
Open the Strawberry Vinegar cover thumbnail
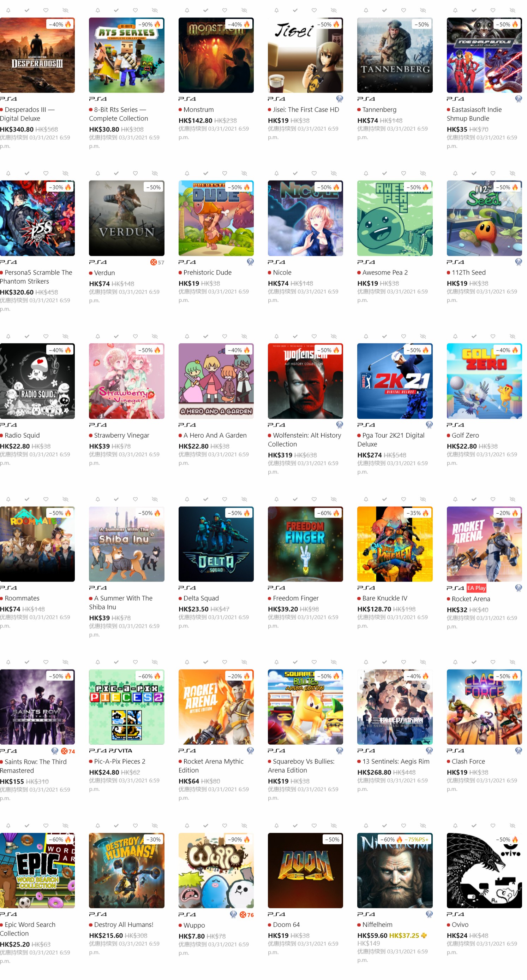tap(127, 381)
